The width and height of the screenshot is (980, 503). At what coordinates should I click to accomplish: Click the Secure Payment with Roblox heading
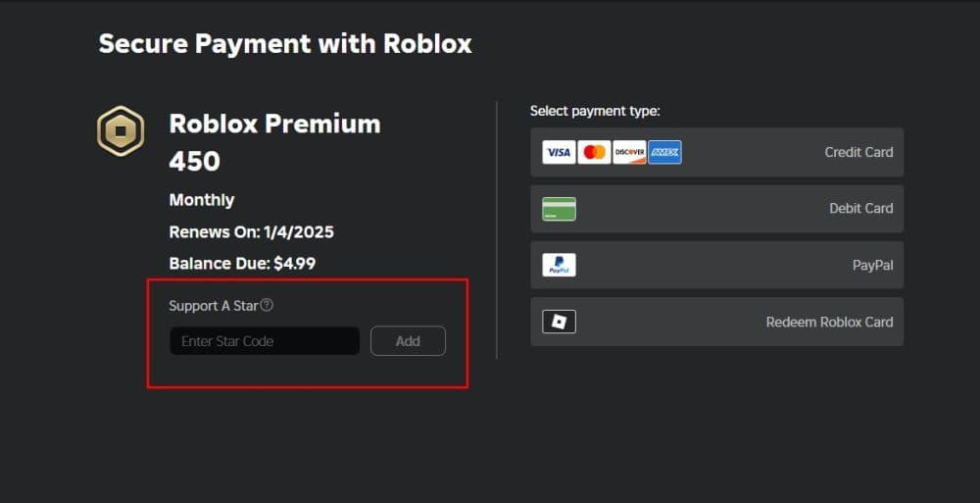pos(285,44)
